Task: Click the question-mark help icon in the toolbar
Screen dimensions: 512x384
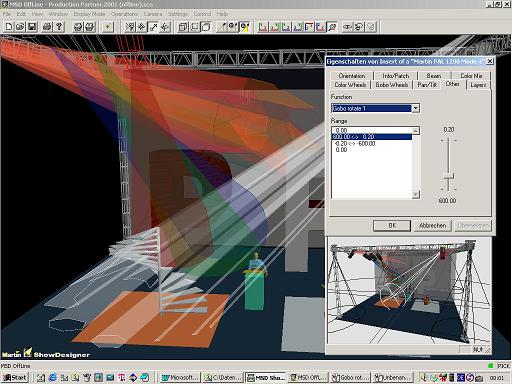Action: [59, 27]
